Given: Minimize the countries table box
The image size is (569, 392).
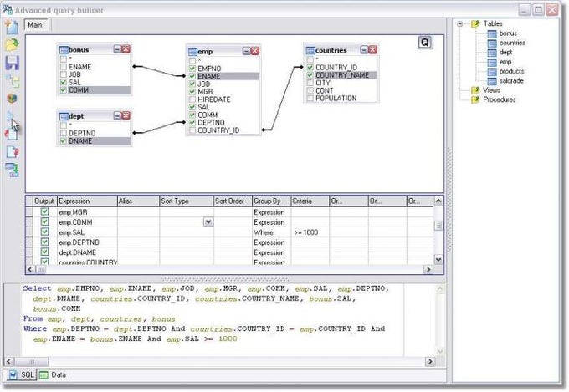Looking at the screenshot, I should [x=364, y=49].
